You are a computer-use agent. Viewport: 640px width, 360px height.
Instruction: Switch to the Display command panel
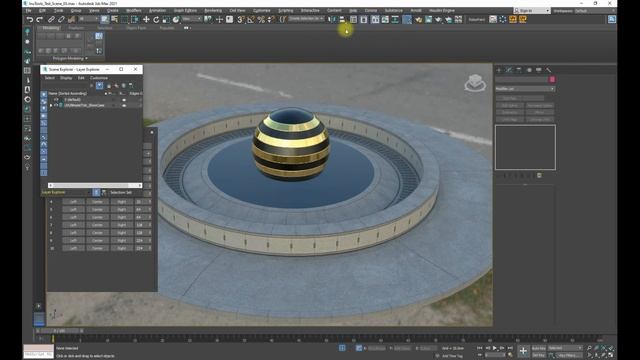(x=539, y=70)
